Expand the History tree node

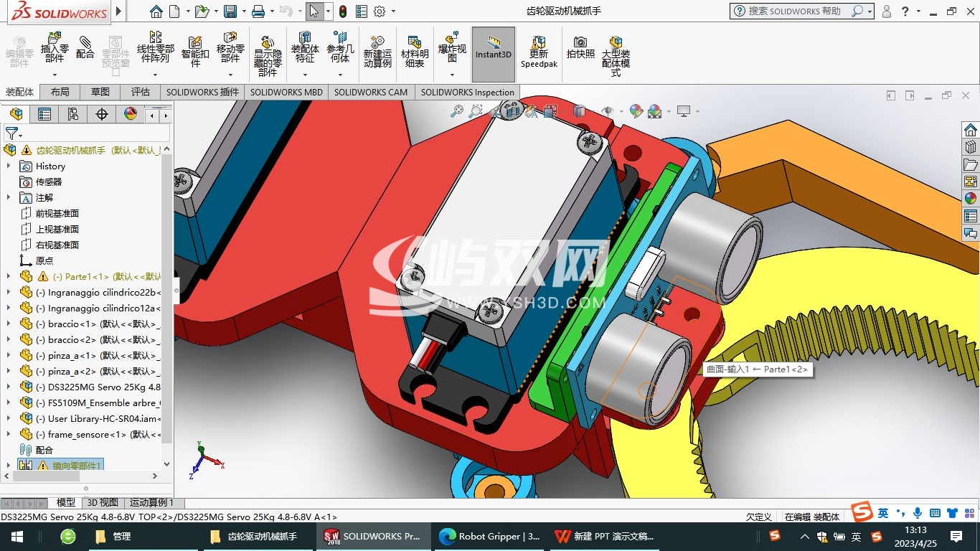(9, 166)
